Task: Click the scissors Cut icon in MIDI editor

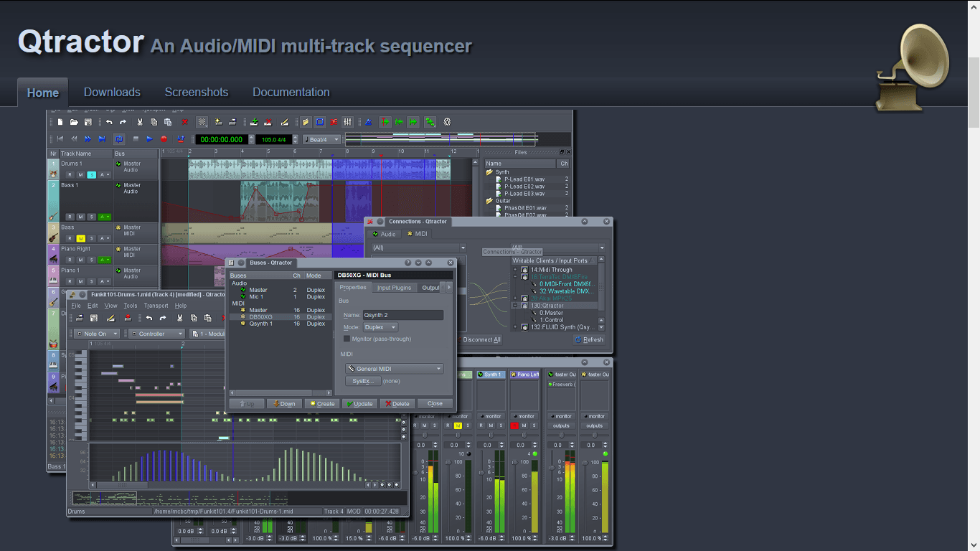Action: [179, 318]
